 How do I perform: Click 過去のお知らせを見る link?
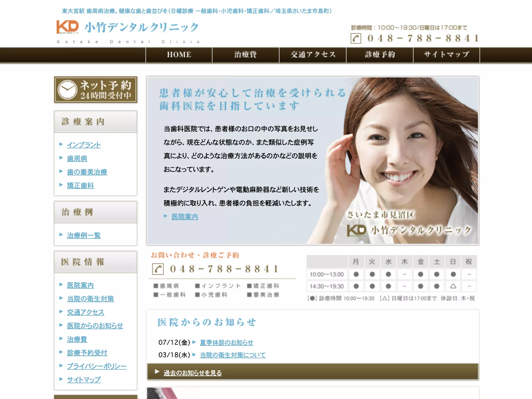(x=192, y=373)
